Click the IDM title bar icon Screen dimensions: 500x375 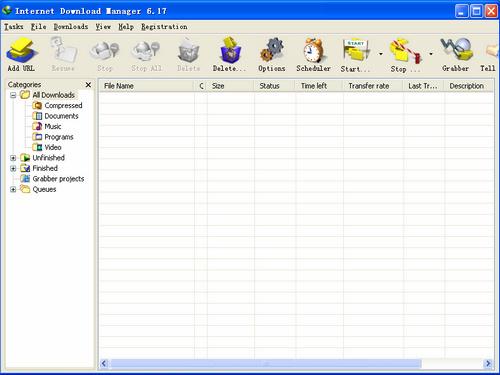click(7, 11)
